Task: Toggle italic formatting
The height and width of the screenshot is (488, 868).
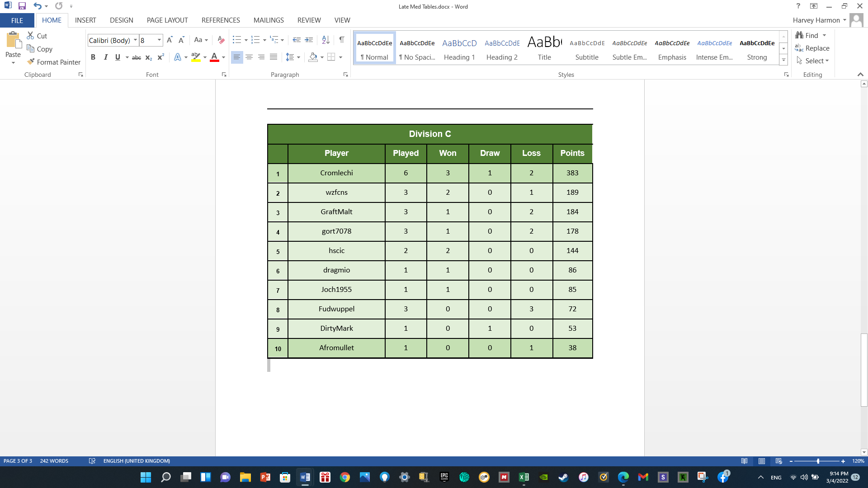Action: pyautogui.click(x=105, y=57)
